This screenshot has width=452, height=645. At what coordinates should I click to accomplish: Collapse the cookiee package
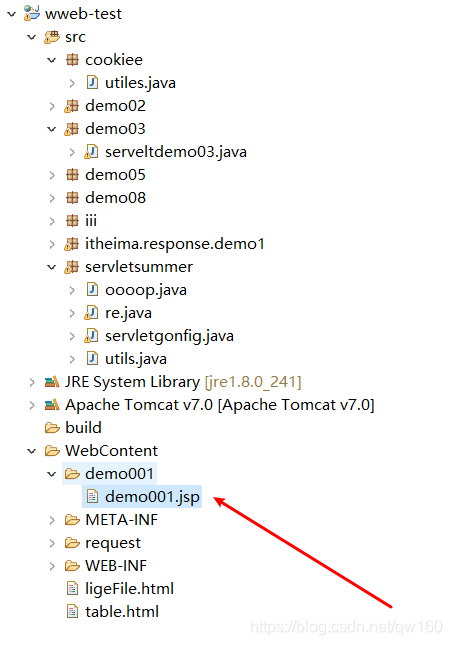[x=52, y=60]
